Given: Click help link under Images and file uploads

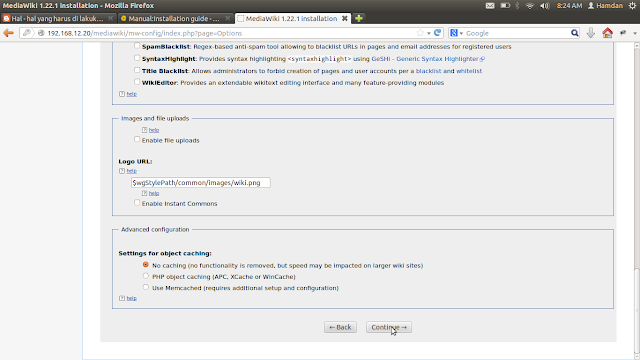Looking at the screenshot, I should [154, 130].
